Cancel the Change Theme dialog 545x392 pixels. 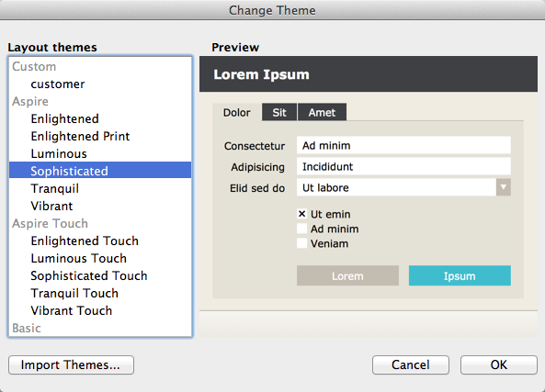coord(411,364)
